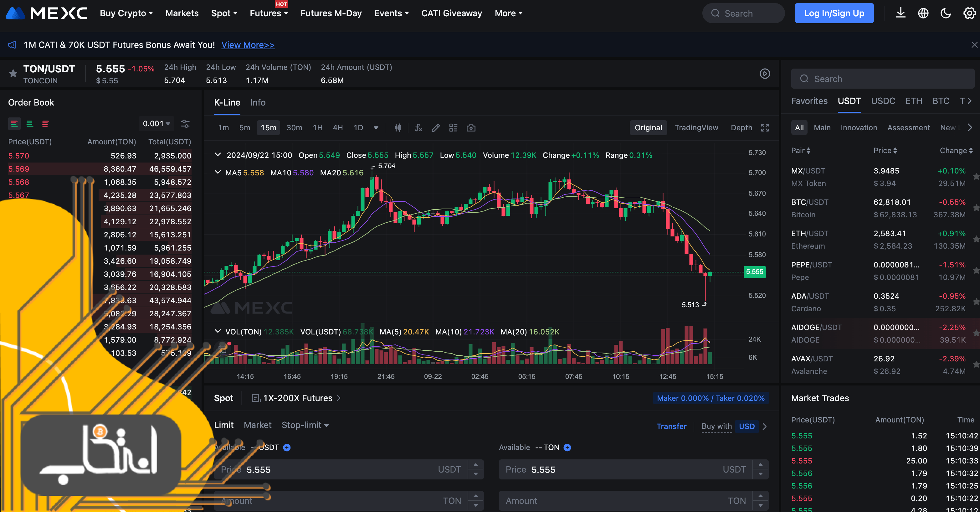Select the ETH market tab
Viewport: 980px width, 512px height.
point(913,101)
